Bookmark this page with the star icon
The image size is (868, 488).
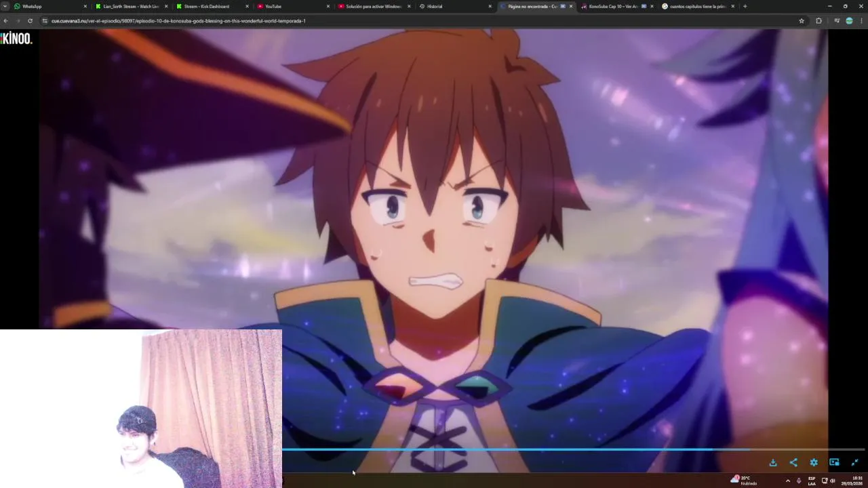pos(802,20)
